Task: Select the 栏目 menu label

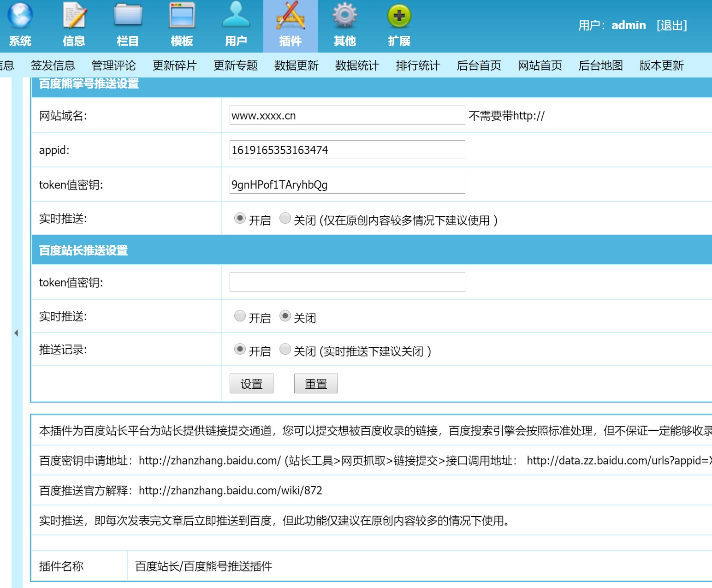Action: coord(128,41)
